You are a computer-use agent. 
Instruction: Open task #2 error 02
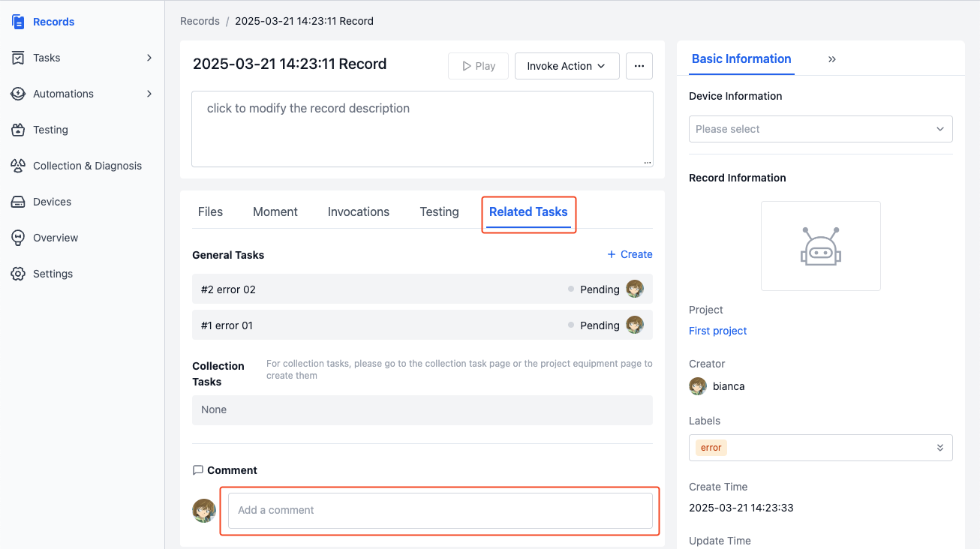[422, 289]
